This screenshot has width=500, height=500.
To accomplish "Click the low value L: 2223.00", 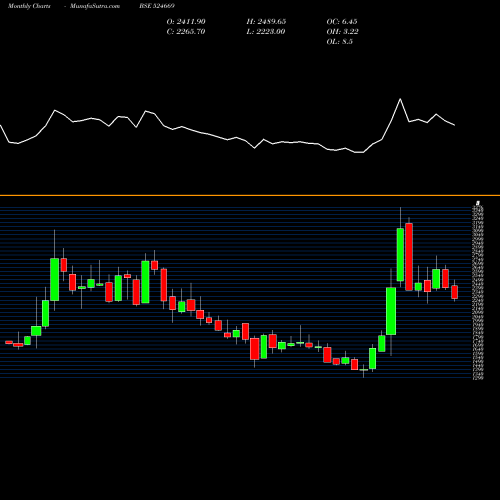I will 266,32.
